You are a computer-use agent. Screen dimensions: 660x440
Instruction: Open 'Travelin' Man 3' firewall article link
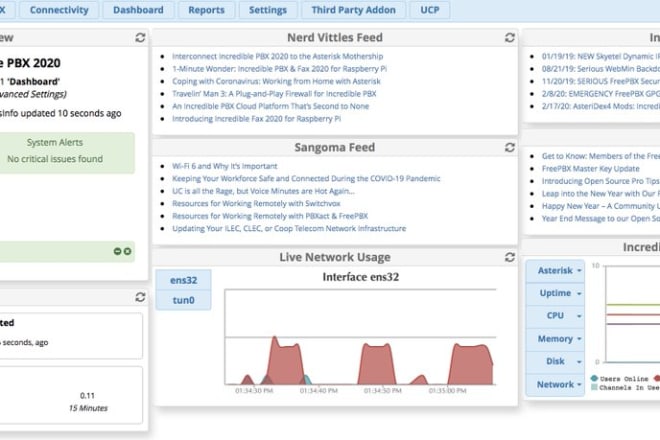(274, 93)
